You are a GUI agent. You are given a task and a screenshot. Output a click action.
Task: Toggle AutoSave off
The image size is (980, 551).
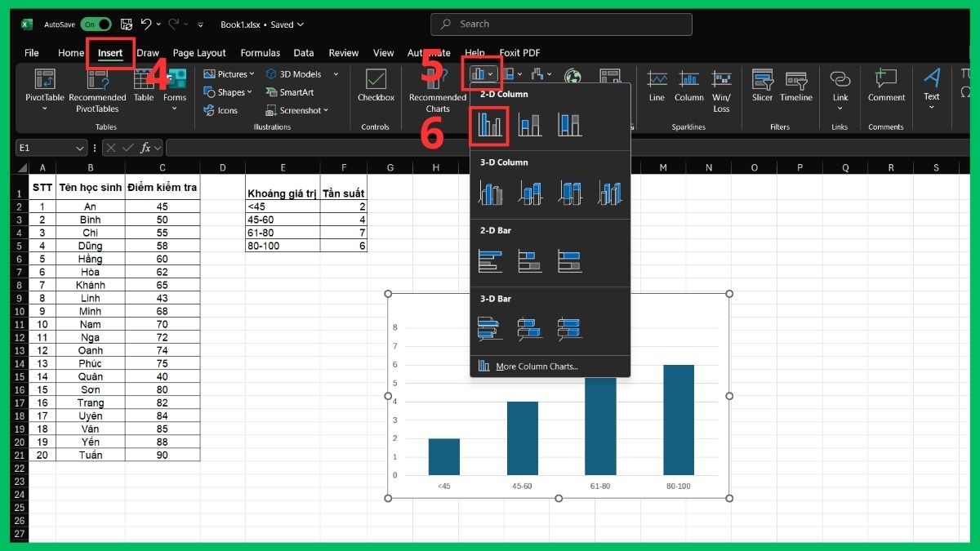(96, 24)
